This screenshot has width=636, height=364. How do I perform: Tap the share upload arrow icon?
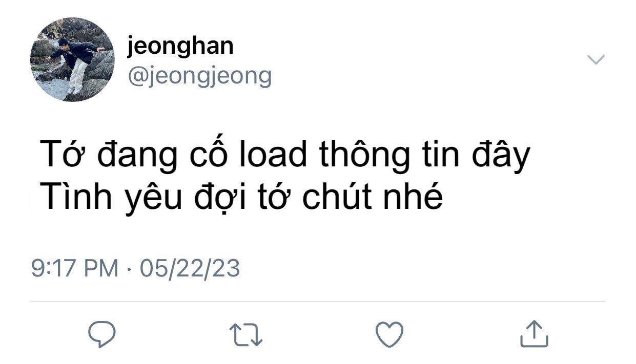[x=534, y=334]
